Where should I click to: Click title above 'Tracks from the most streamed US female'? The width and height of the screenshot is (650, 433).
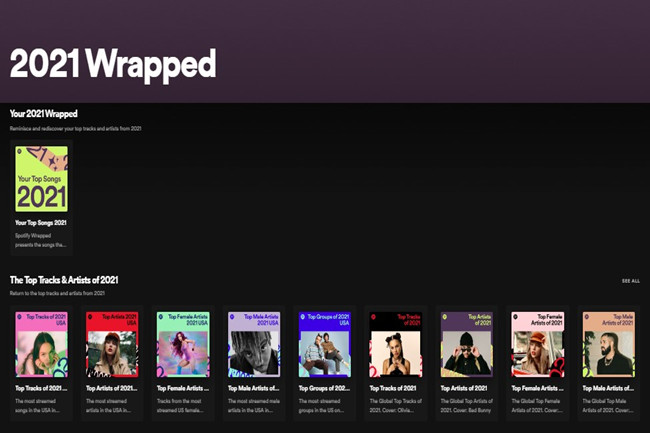click(x=183, y=388)
